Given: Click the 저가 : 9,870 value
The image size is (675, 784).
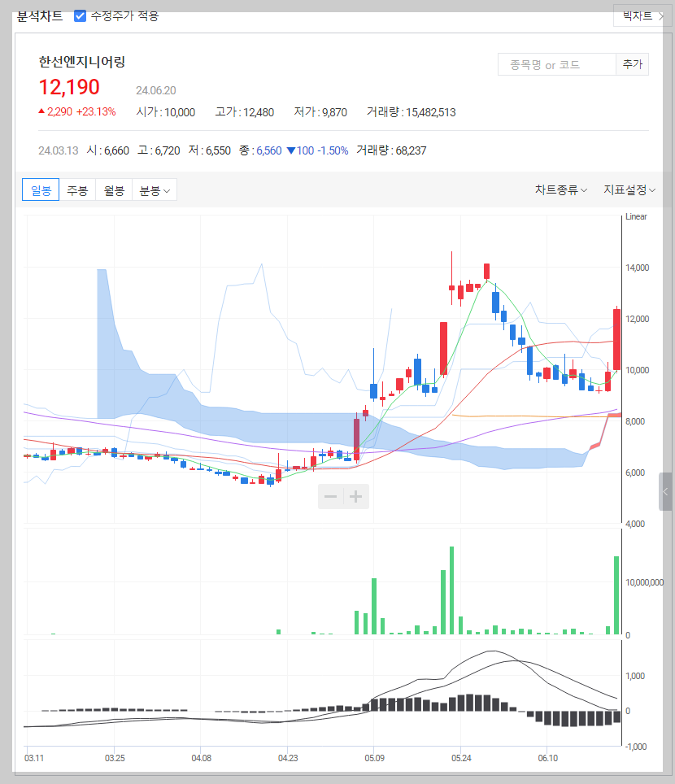Looking at the screenshot, I should [x=320, y=112].
